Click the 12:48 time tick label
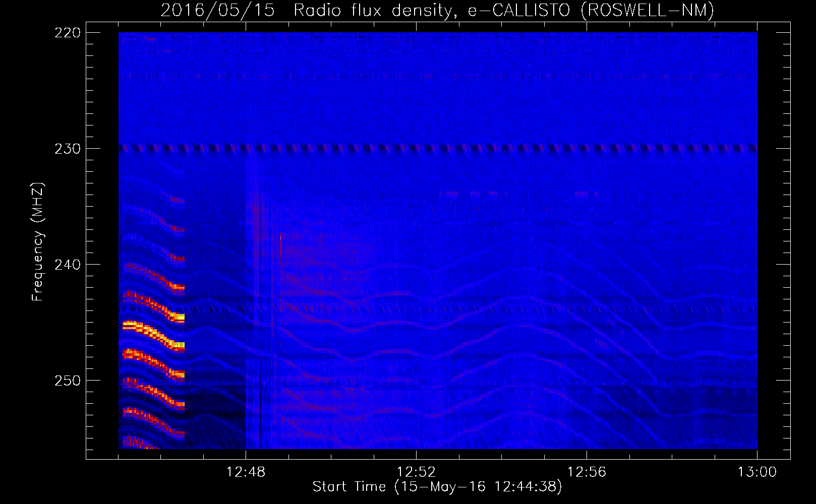The width and height of the screenshot is (816, 504). tap(246, 472)
